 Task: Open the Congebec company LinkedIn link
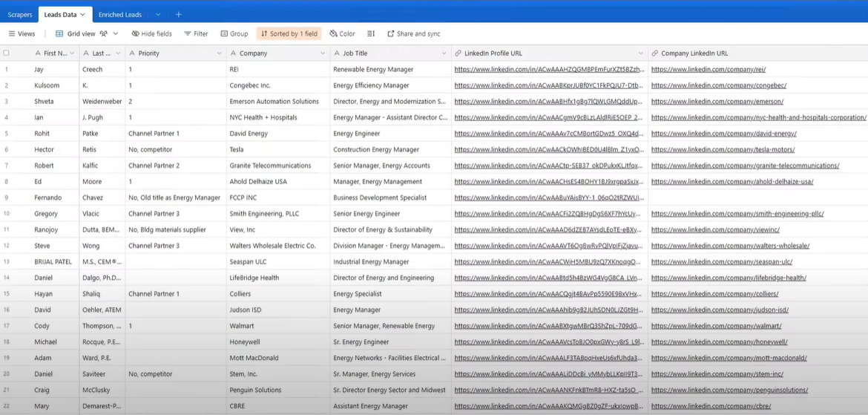[x=719, y=85]
